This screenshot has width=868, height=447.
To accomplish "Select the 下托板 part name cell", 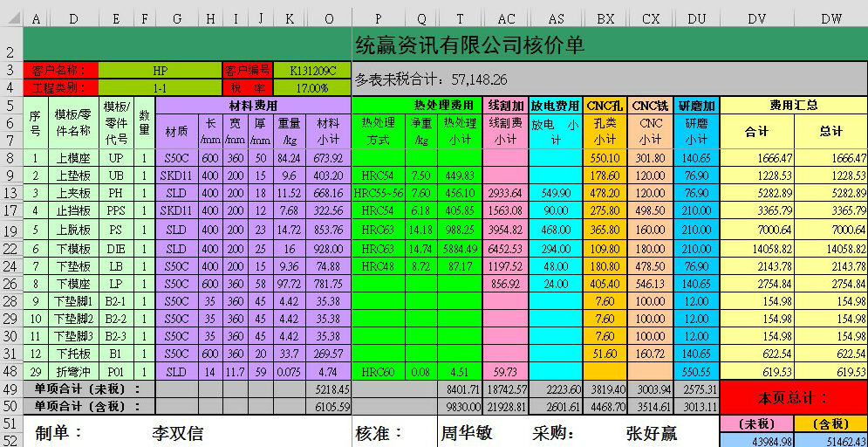I will pos(73,354).
